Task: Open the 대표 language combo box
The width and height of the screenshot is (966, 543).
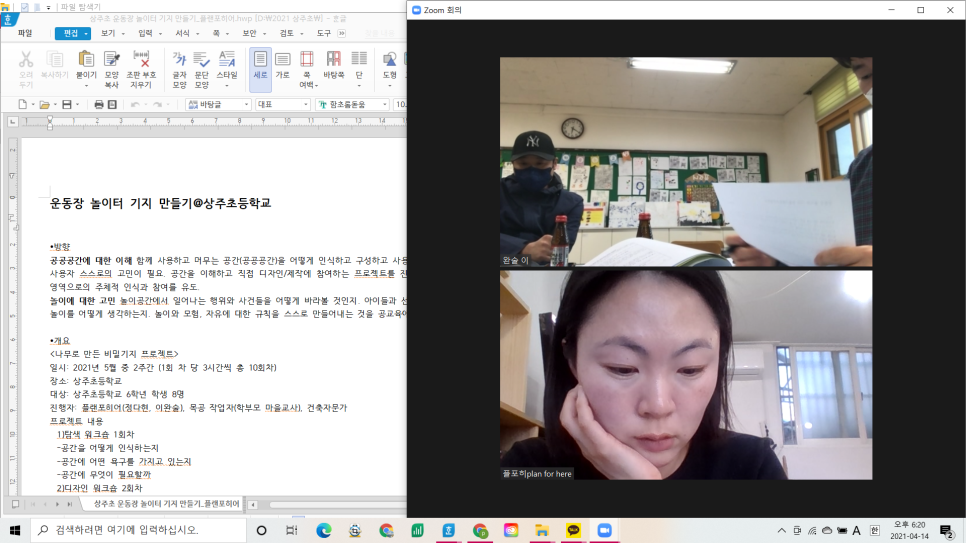Action: 282,104
